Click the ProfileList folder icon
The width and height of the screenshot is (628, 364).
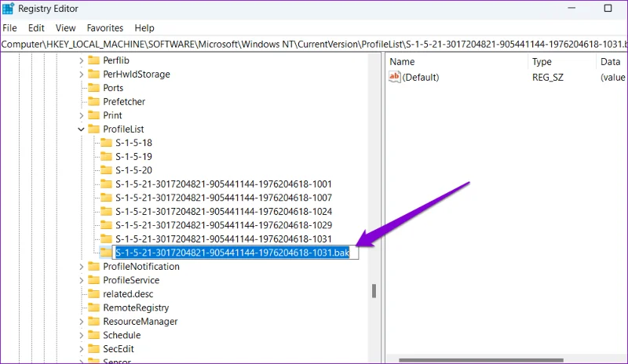[93, 129]
